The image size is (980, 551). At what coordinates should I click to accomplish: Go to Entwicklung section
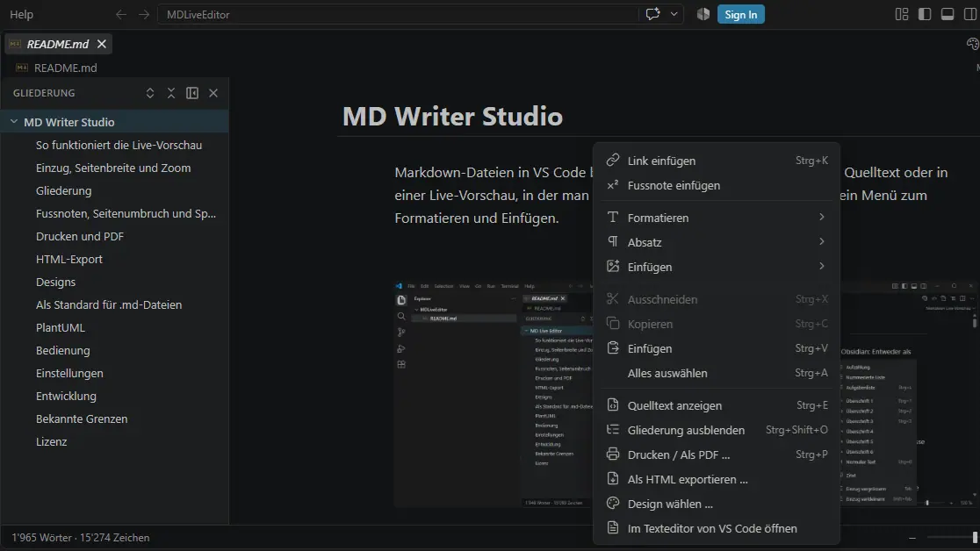(x=66, y=396)
